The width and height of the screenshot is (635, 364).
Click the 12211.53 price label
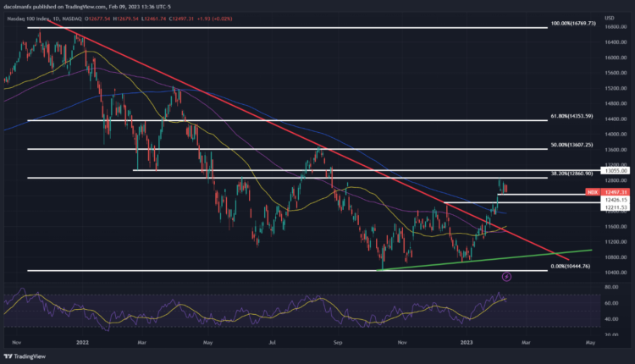tap(614, 207)
